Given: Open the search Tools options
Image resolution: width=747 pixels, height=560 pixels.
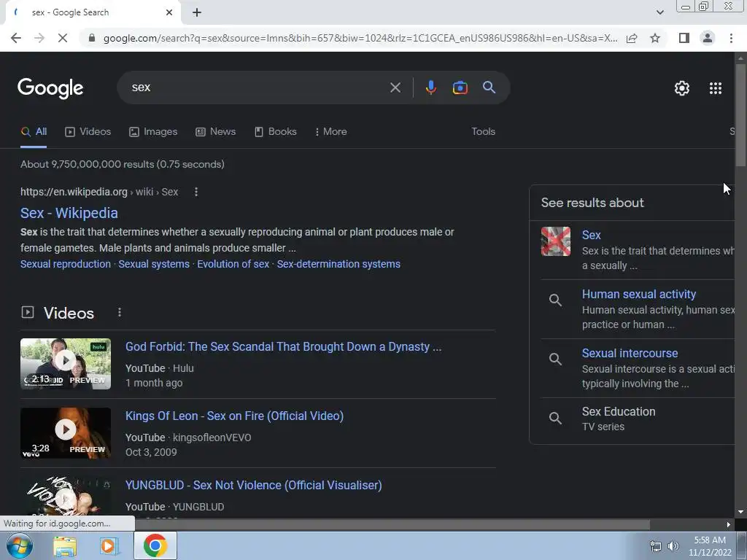Looking at the screenshot, I should [x=483, y=132].
